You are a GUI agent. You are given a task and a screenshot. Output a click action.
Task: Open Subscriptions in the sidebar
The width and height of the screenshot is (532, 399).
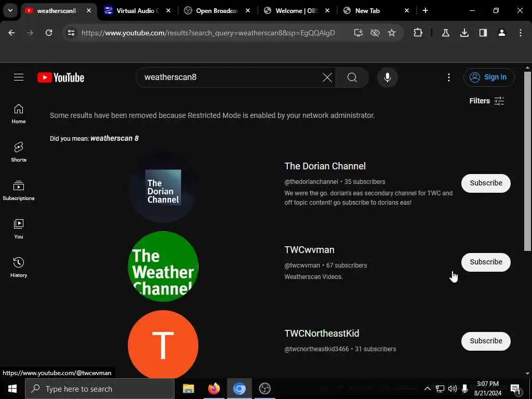tap(19, 190)
